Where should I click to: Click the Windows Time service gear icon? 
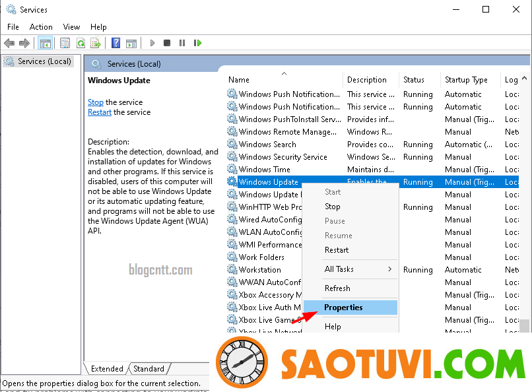click(x=232, y=169)
